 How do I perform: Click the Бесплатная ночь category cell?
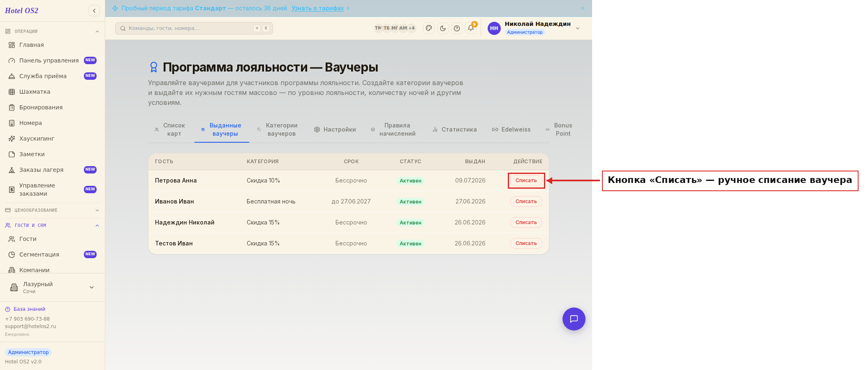pos(271,201)
